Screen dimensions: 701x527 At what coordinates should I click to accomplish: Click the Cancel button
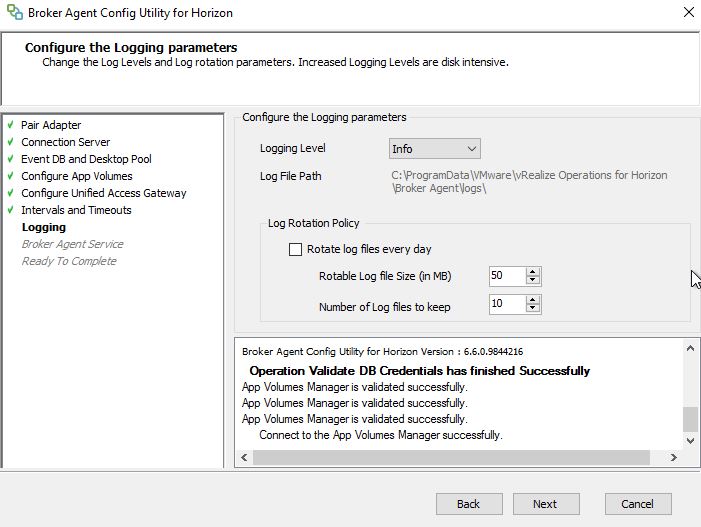click(x=638, y=504)
